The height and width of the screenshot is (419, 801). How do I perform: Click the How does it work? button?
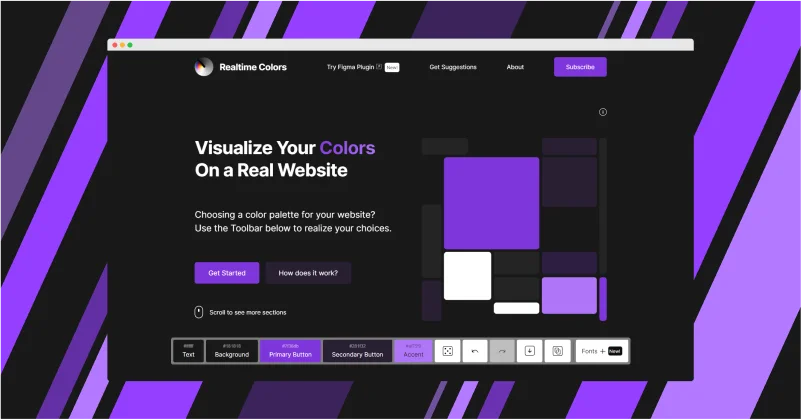[308, 273]
